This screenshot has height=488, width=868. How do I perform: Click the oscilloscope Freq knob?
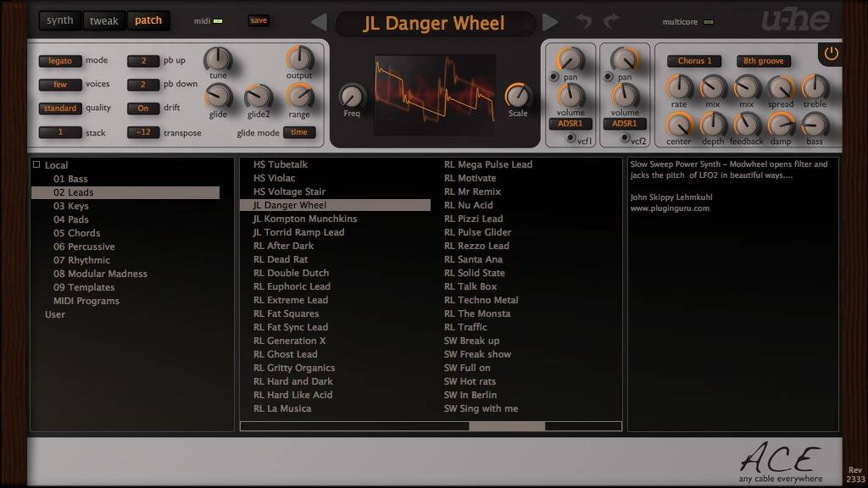(352, 97)
